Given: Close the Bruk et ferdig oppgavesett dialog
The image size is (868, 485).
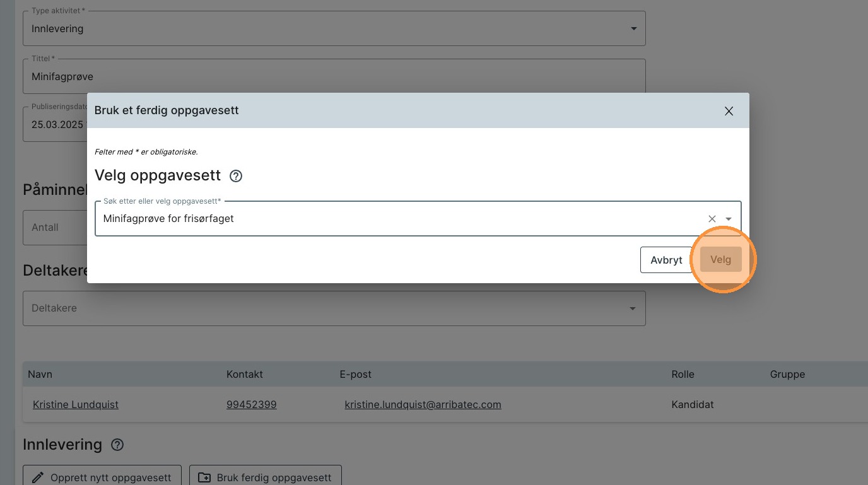Looking at the screenshot, I should [729, 111].
